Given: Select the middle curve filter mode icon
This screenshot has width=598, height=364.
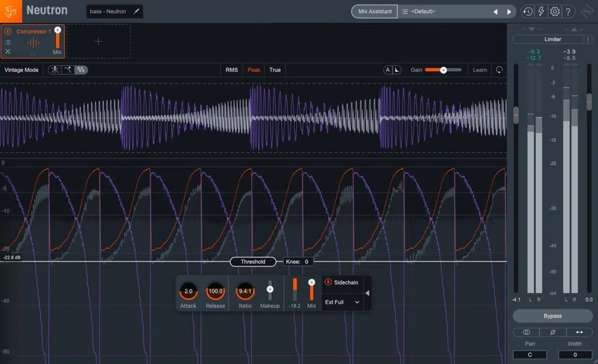Looking at the screenshot, I should click(x=68, y=70).
